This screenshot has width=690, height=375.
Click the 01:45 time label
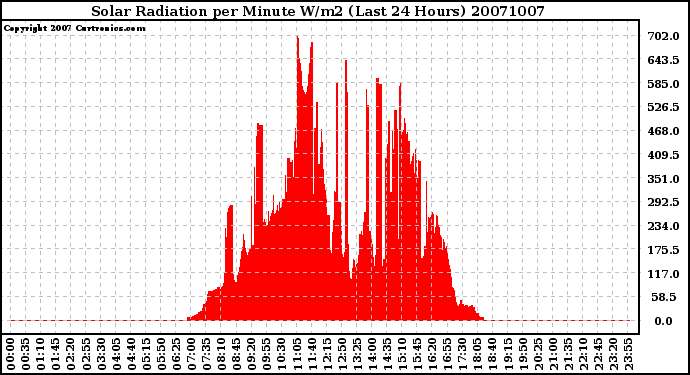point(56,355)
